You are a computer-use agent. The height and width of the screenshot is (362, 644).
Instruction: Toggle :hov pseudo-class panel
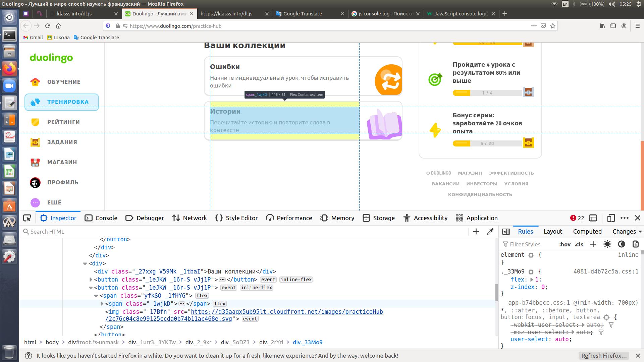(x=565, y=244)
